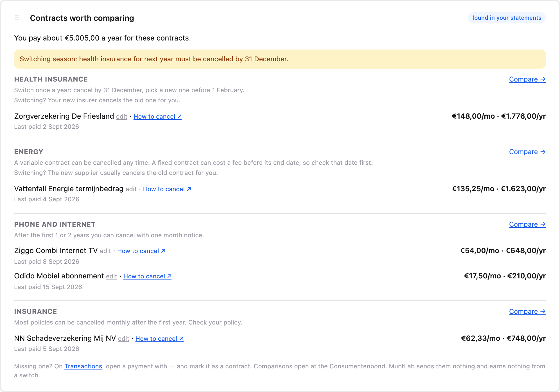The image size is (560, 392).
Task: Click the €148,00/mo · €1.776,00/yr amount
Action: (499, 116)
